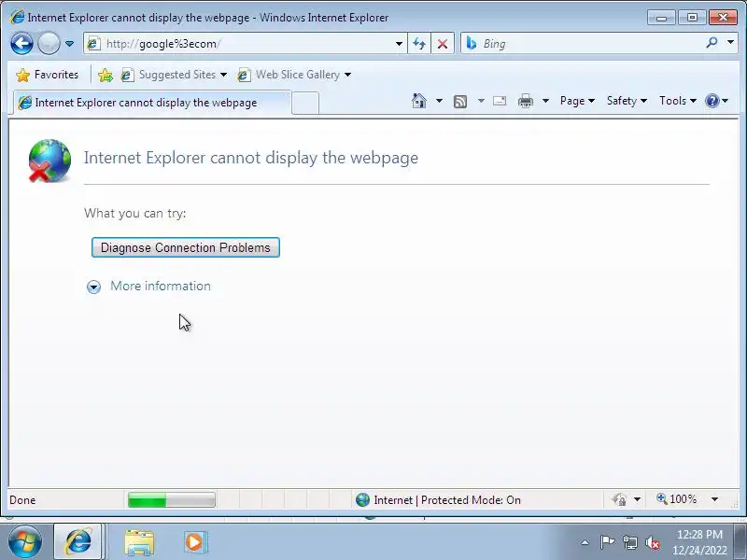
Task: Click the Done status text
Action: (22, 500)
